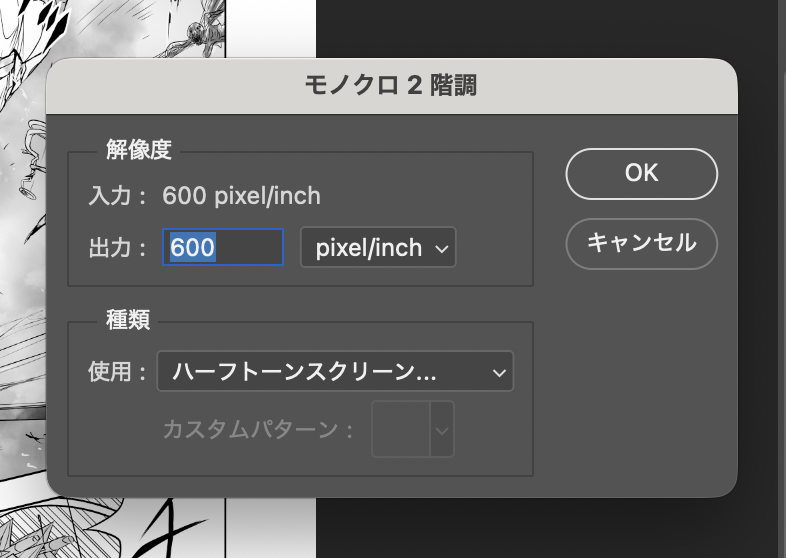Click the OK button
The height and width of the screenshot is (558, 786).
click(x=641, y=173)
